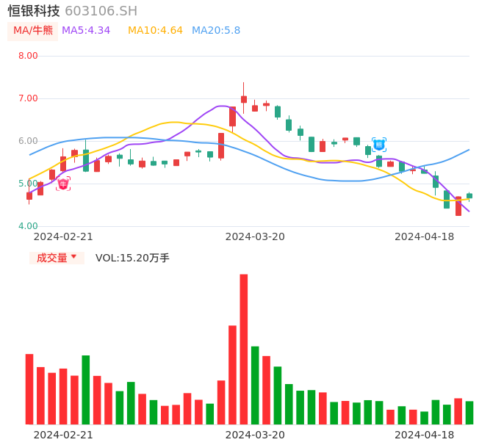Click the 8.00 price axis label
This screenshot has height=445, width=504.
(x=28, y=56)
